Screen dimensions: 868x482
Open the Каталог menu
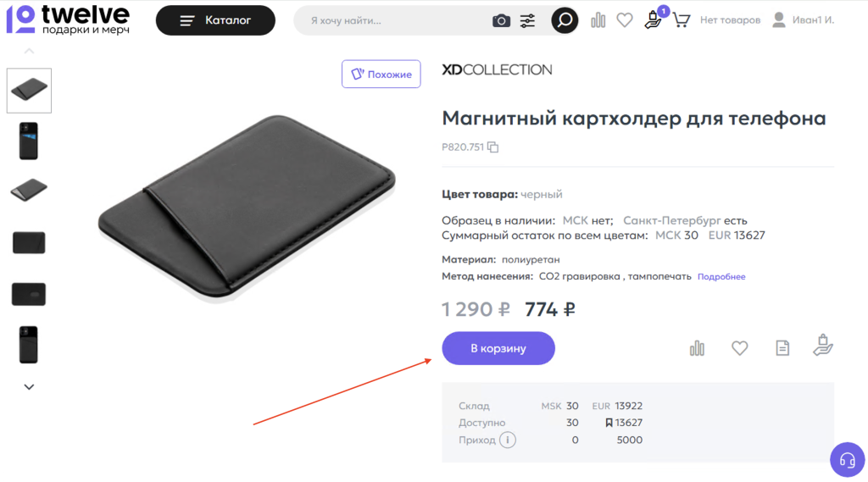pos(215,20)
